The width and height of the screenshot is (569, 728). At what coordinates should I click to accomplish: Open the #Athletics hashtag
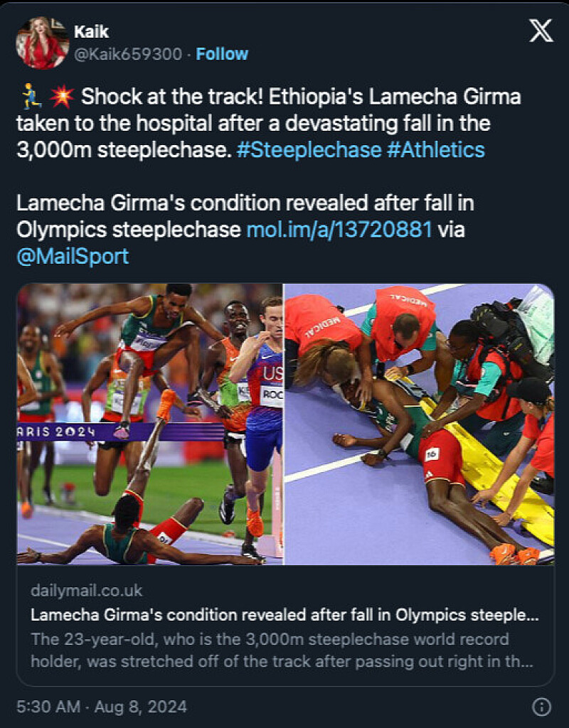436,150
